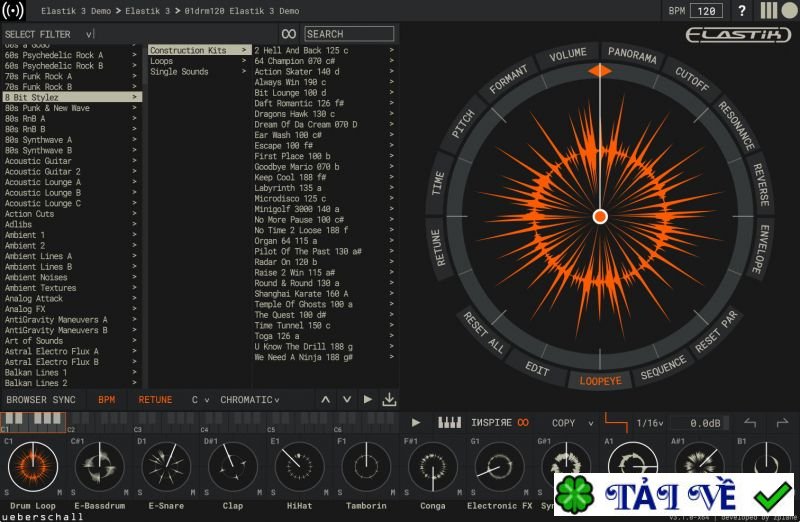The width and height of the screenshot is (800, 522).
Task: Toggle BROWSER SYNC
Action: 41,400
